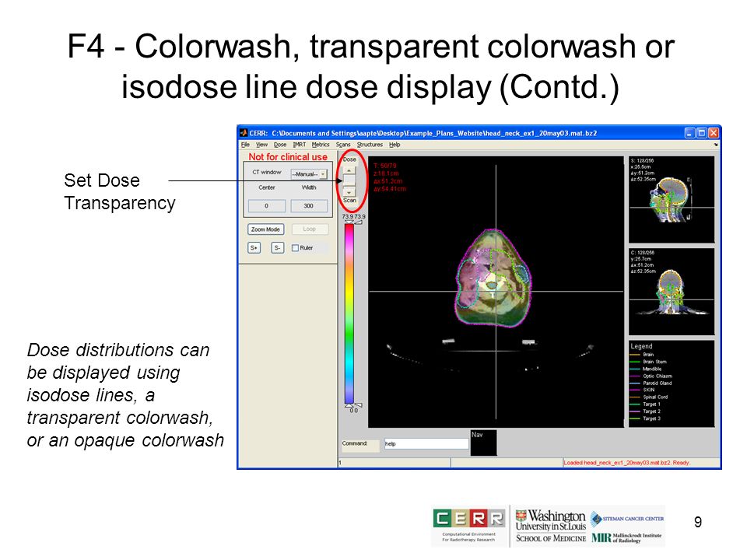Click the 'CT window' label
Image resolution: width=747 pixels, height=560 pixels.
pyautogui.click(x=267, y=172)
